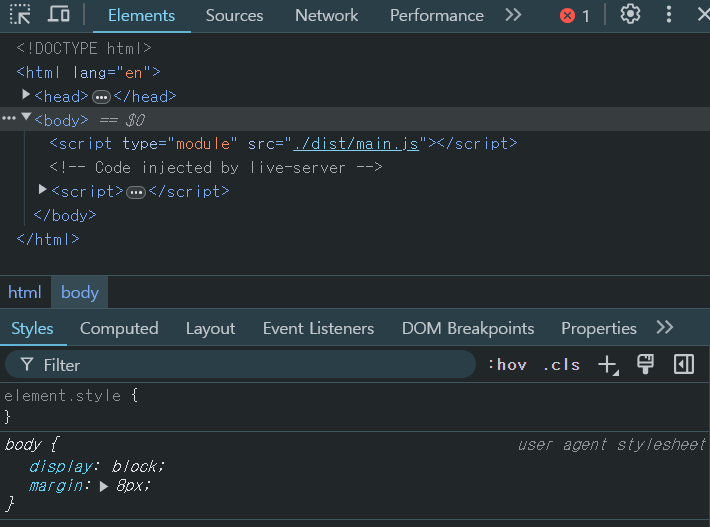Open DevTools settings gear
The width and height of the screenshot is (710, 527).
point(630,14)
